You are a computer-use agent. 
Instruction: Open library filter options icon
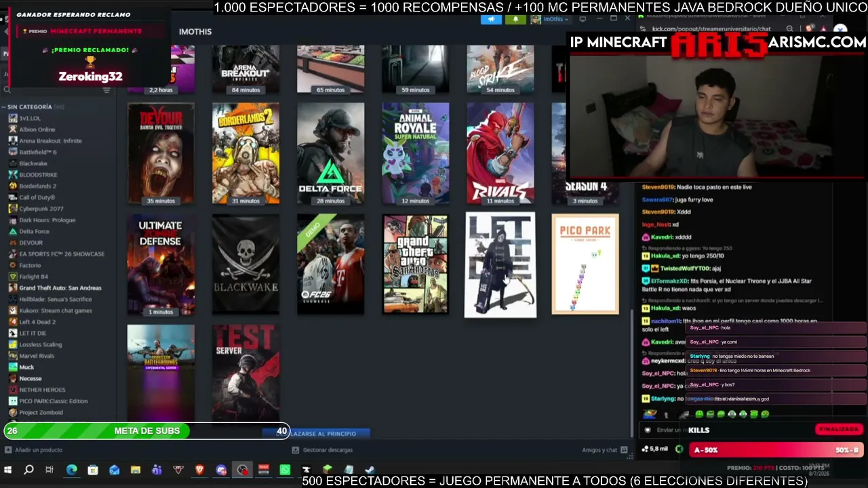click(x=106, y=89)
